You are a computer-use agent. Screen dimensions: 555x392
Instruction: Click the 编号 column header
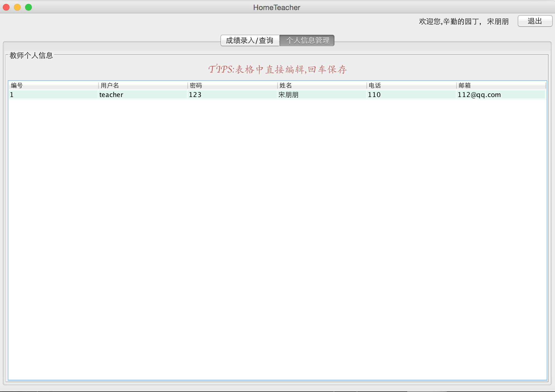tap(54, 85)
